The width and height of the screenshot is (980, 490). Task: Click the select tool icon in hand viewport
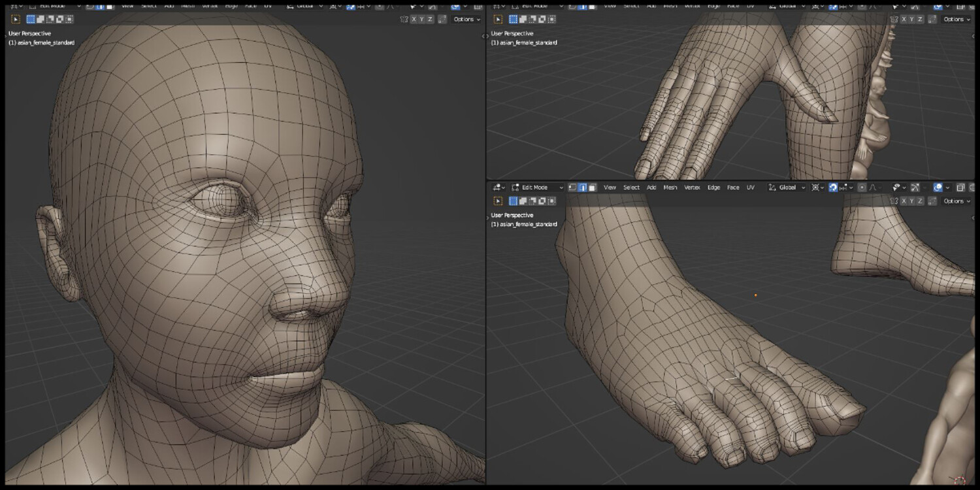click(x=498, y=20)
